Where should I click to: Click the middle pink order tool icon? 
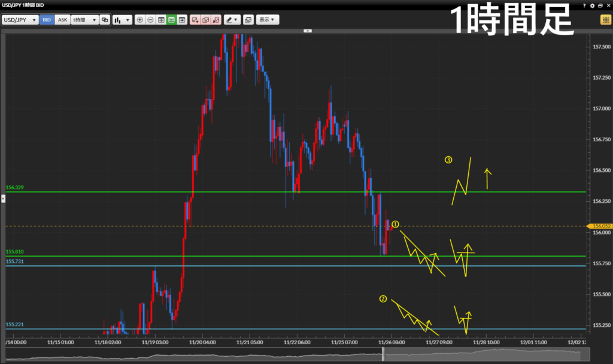(205, 20)
